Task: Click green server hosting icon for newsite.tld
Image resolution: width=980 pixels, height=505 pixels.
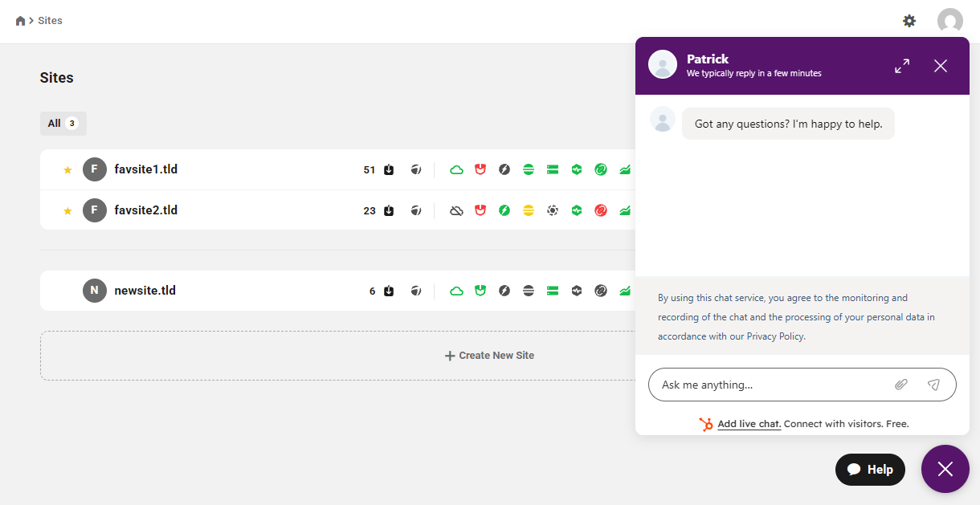Action: point(553,291)
